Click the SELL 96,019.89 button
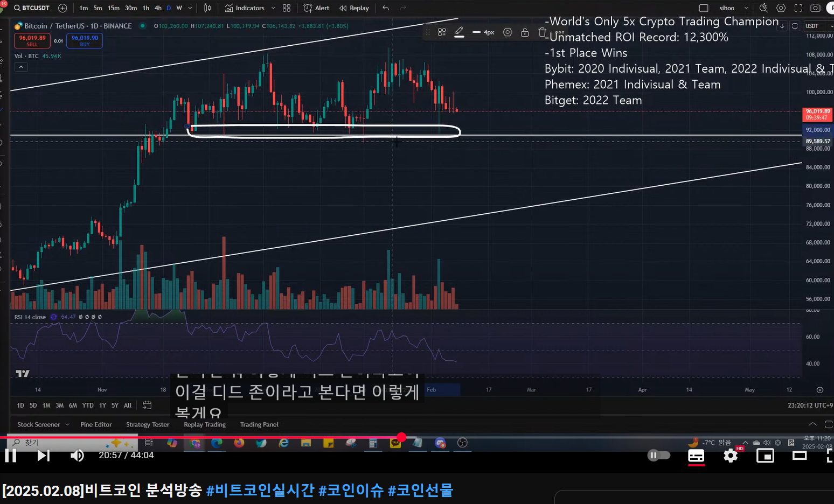This screenshot has height=504, width=834. [32, 40]
